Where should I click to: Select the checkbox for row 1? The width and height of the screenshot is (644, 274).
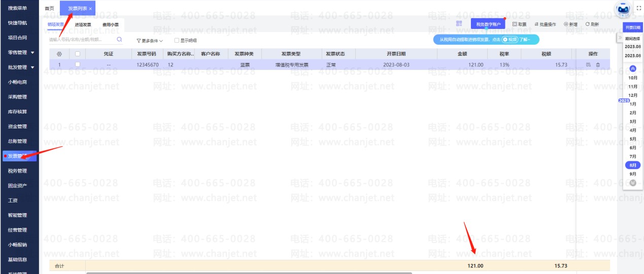click(78, 65)
